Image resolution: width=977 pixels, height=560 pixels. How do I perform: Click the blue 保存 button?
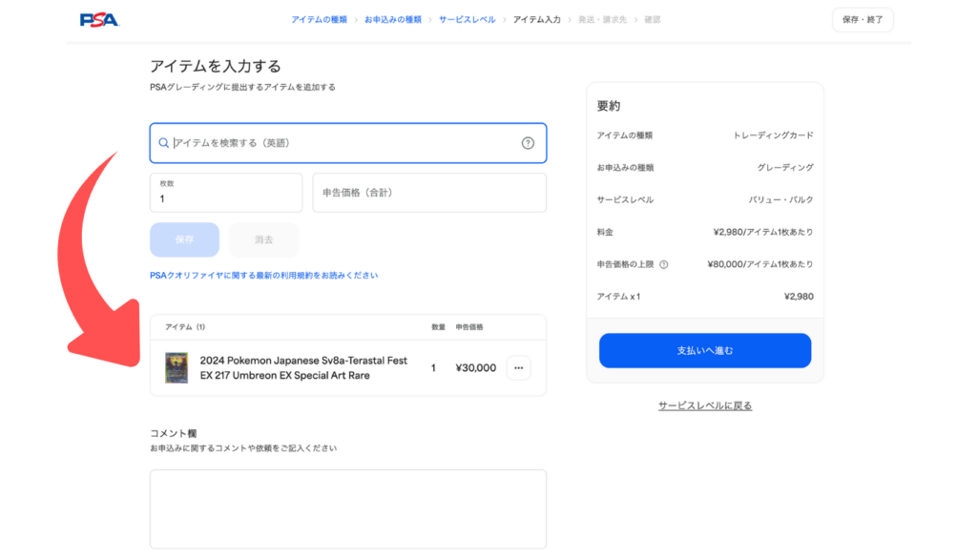tap(184, 239)
